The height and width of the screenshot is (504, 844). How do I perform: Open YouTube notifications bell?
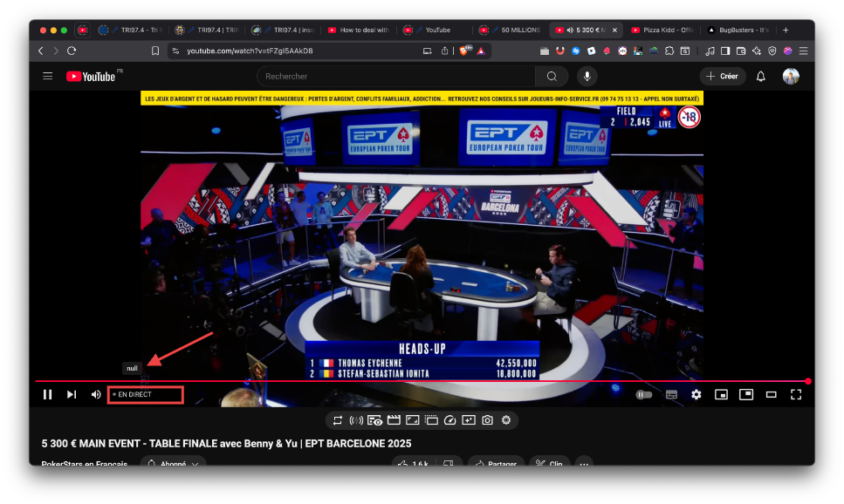coord(760,77)
